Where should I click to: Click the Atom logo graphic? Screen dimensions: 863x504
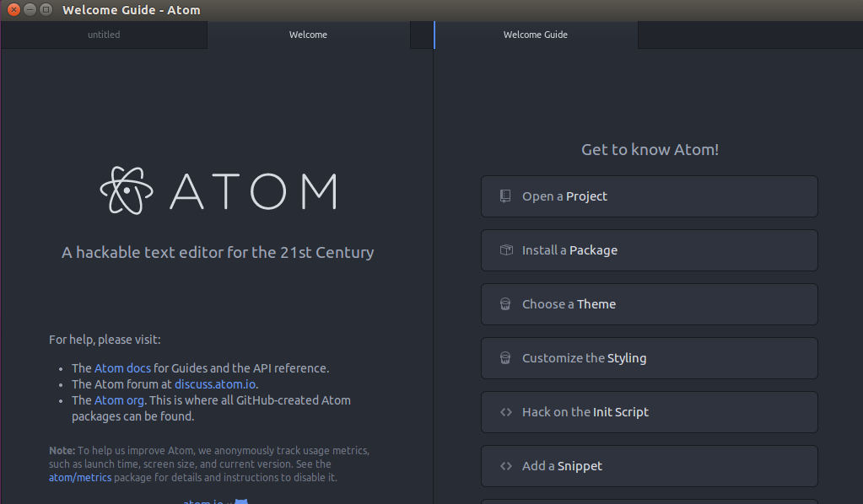[218, 190]
